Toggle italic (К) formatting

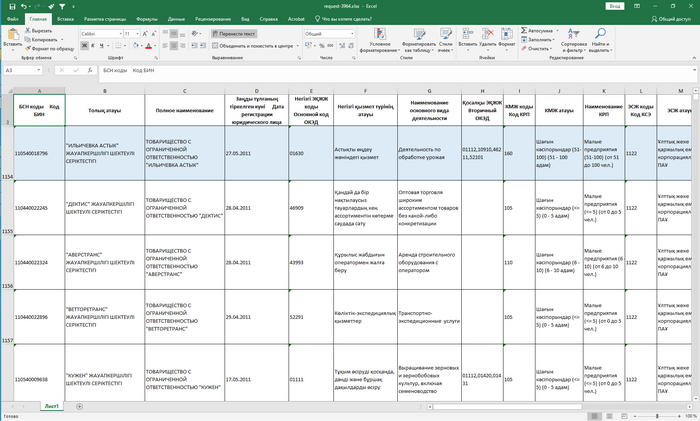[x=93, y=46]
